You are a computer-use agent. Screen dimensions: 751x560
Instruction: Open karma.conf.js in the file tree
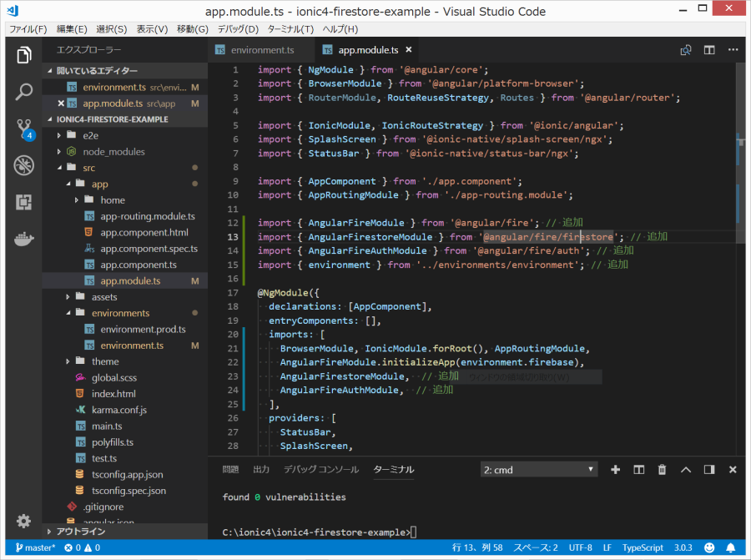119,410
